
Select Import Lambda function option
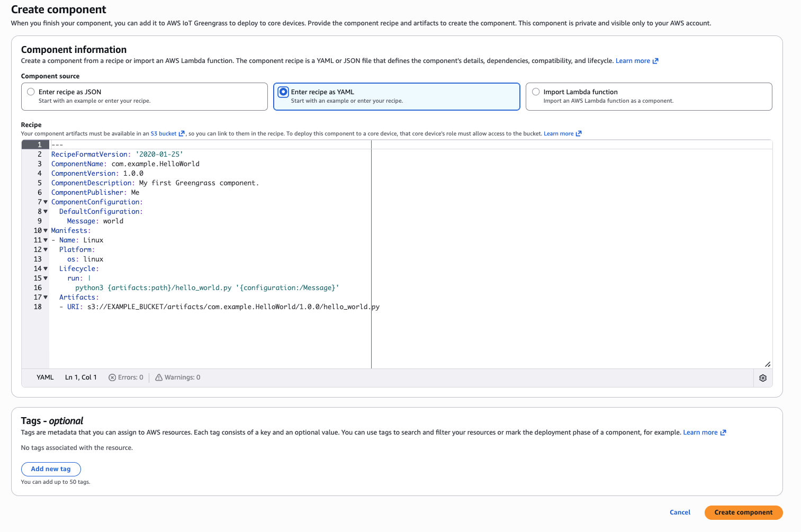(649, 96)
